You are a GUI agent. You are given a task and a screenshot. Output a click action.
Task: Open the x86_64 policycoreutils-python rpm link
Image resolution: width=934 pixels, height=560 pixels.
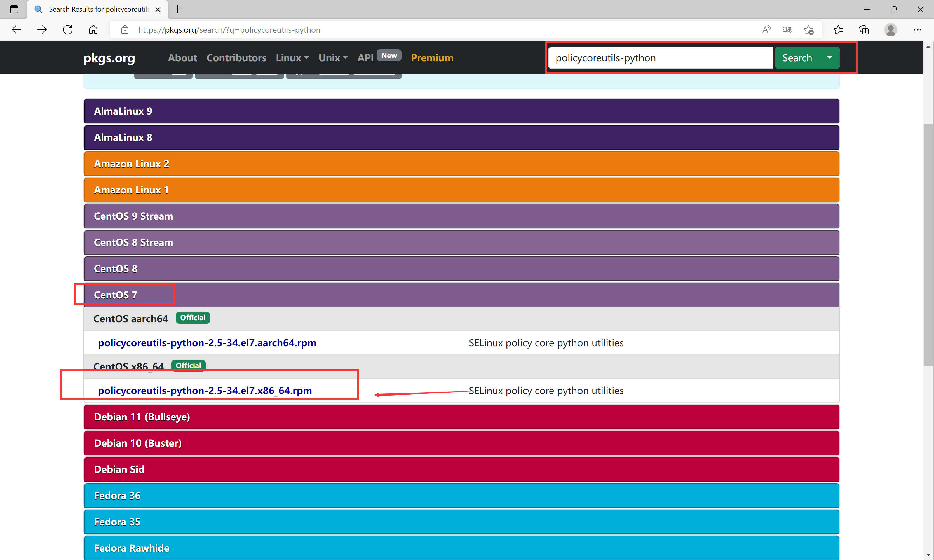coord(205,391)
